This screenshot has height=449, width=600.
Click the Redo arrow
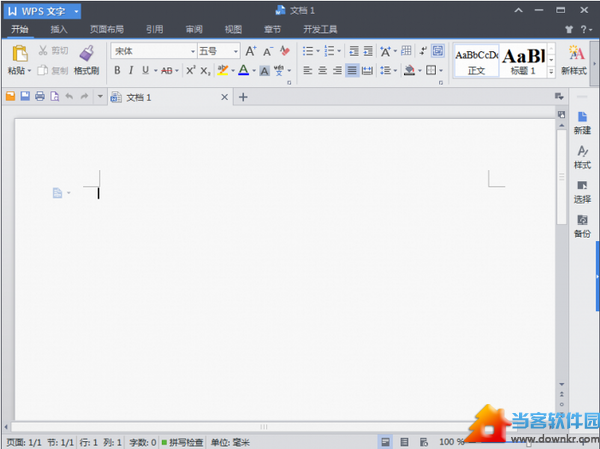coord(84,96)
